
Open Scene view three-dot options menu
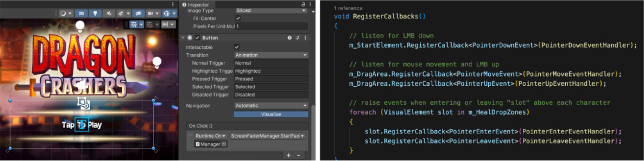pos(173,4)
